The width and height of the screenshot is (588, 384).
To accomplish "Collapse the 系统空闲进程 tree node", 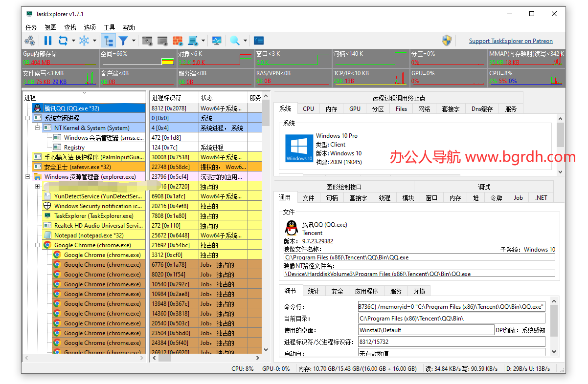I will [x=28, y=118].
